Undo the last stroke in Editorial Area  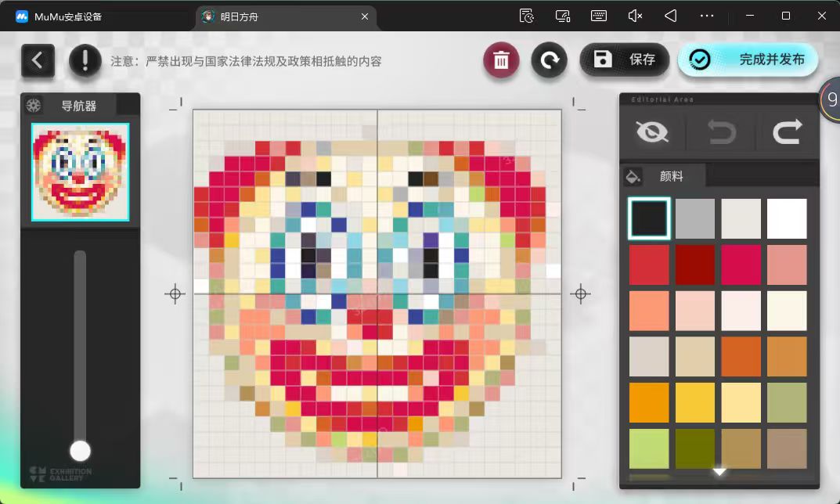pyautogui.click(x=721, y=131)
